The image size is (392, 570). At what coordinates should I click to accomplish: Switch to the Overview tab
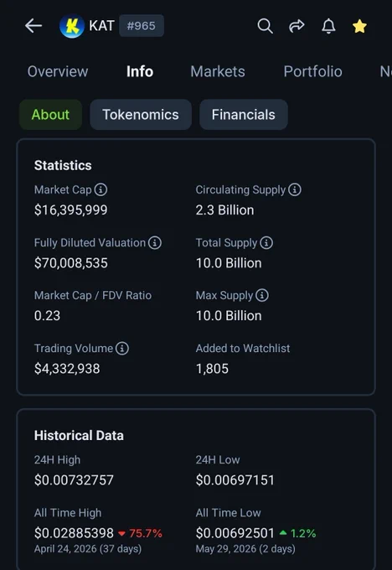[x=58, y=71]
